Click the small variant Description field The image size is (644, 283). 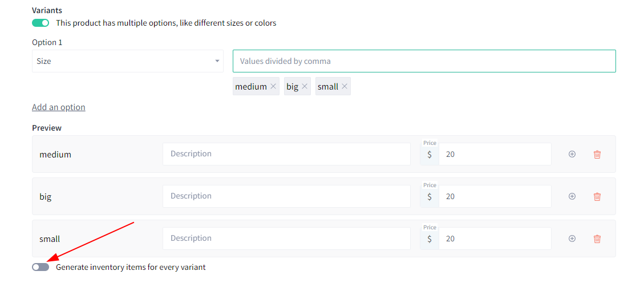tap(287, 238)
